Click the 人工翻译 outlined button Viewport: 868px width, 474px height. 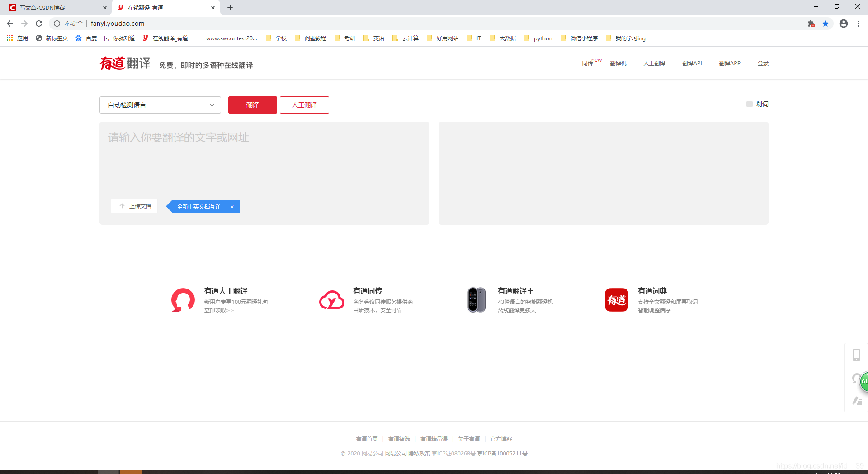pos(304,105)
